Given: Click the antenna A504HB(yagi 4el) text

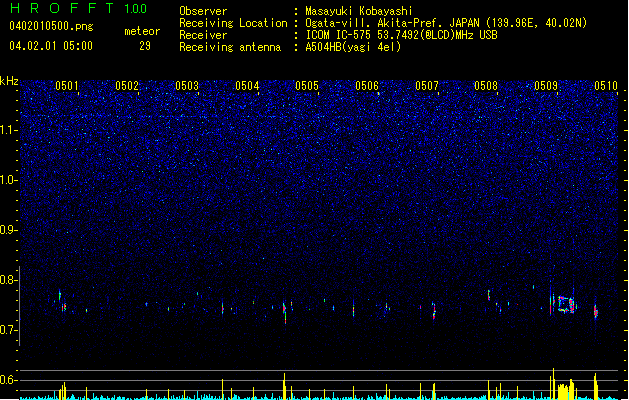Looking at the screenshot, I should [353, 47].
